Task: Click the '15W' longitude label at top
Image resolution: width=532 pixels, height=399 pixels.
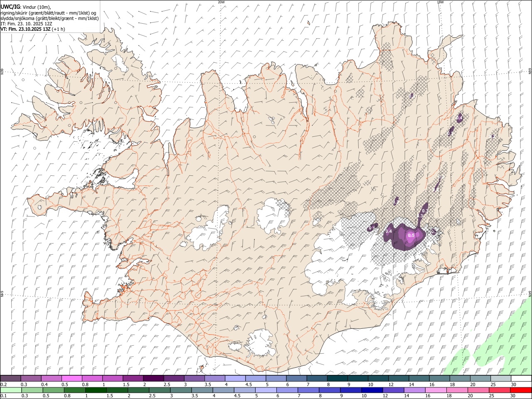Action: [440, 2]
